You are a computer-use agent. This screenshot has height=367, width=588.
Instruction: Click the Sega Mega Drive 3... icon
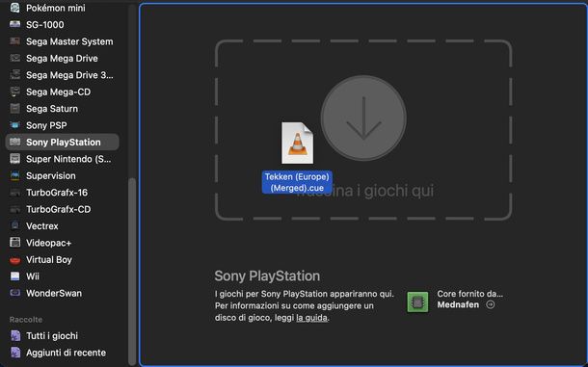(15, 75)
